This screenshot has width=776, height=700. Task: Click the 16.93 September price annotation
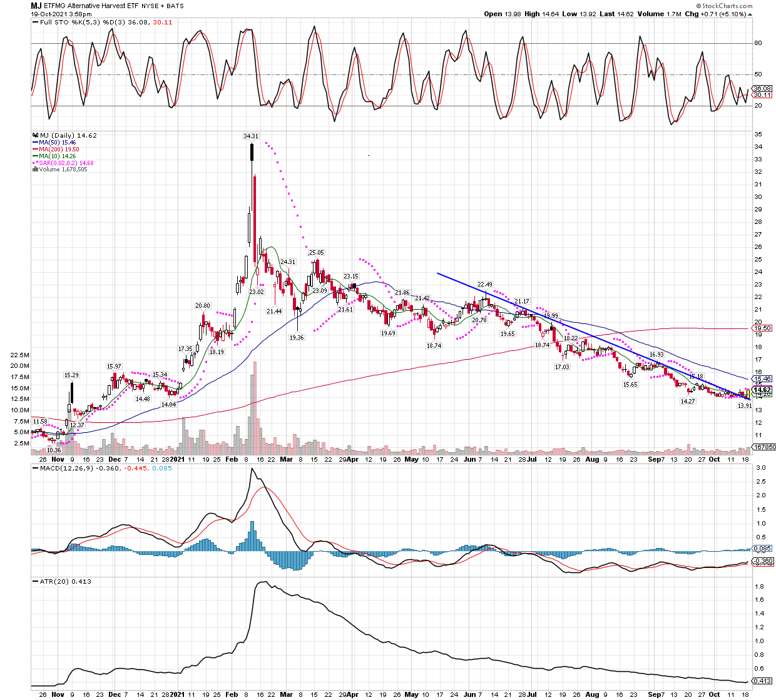[656, 355]
